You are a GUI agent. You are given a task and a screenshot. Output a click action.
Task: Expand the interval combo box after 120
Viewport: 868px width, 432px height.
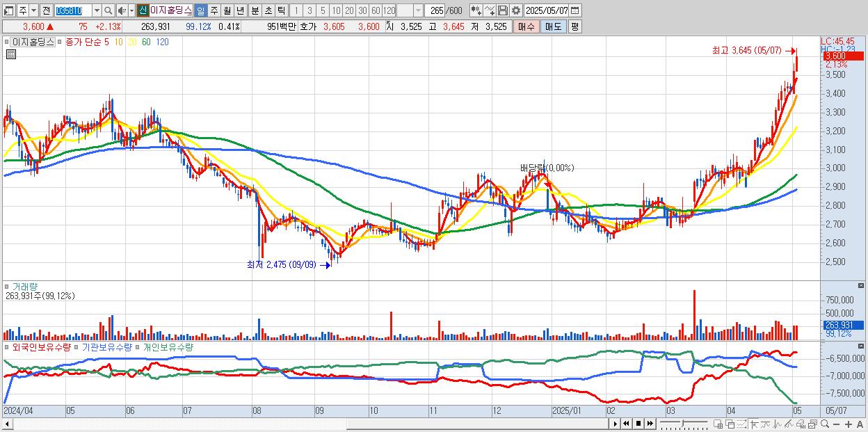(418, 10)
